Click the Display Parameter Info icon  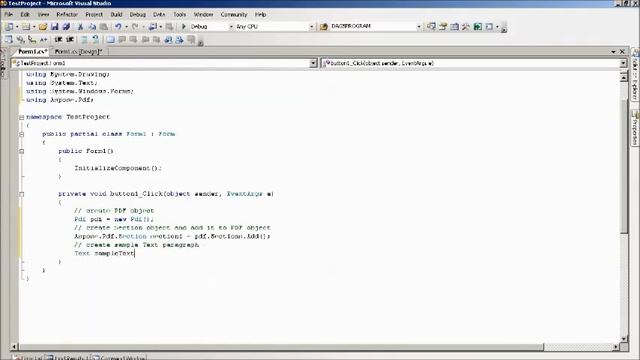(20, 40)
